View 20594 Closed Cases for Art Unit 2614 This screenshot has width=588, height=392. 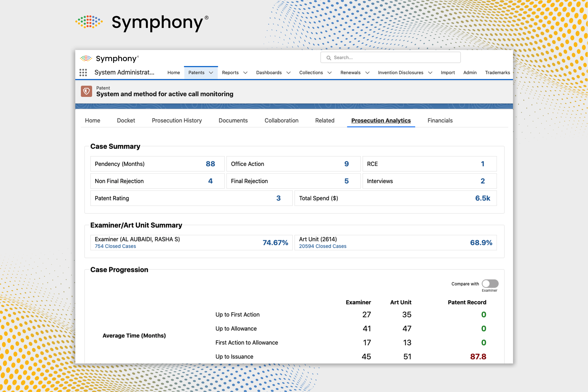point(323,246)
